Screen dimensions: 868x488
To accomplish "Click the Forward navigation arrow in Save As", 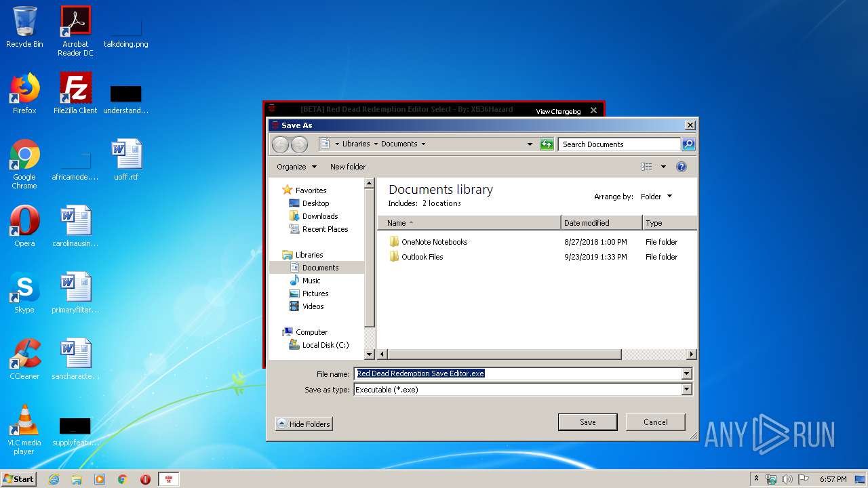I will point(299,144).
